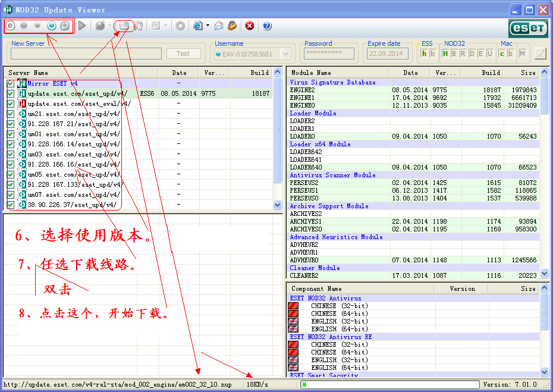This screenshot has width=553, height=392.
Task: Sort by Module Name column header
Action: click(x=338, y=73)
